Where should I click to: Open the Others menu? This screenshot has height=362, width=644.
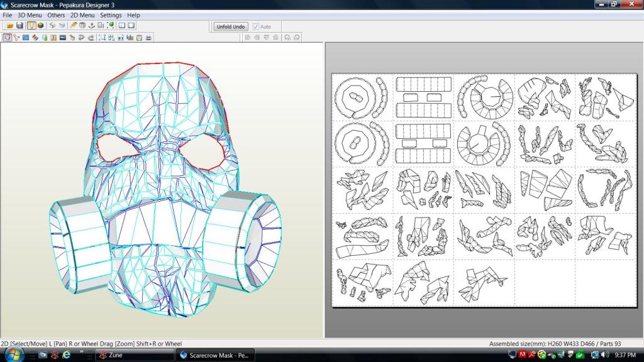(56, 15)
